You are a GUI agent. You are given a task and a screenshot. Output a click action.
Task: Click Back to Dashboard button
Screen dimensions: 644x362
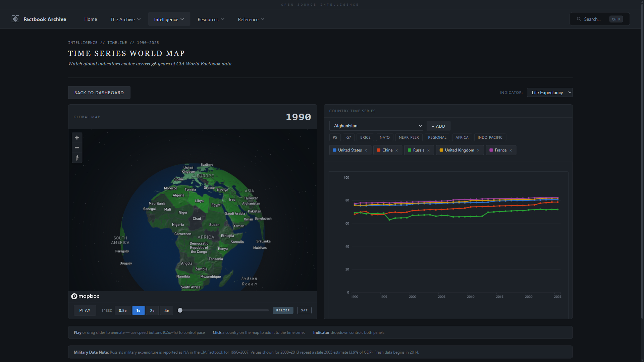tap(99, 93)
